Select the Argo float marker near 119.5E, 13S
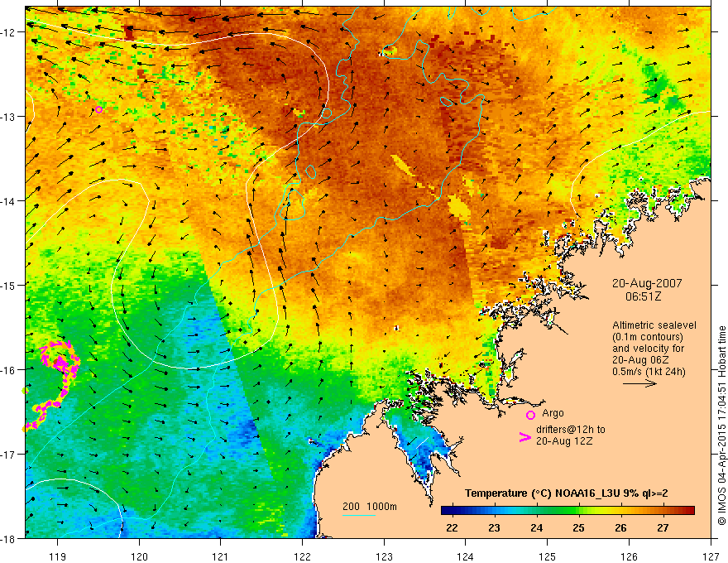The height and width of the screenshot is (563, 728). 98,109
